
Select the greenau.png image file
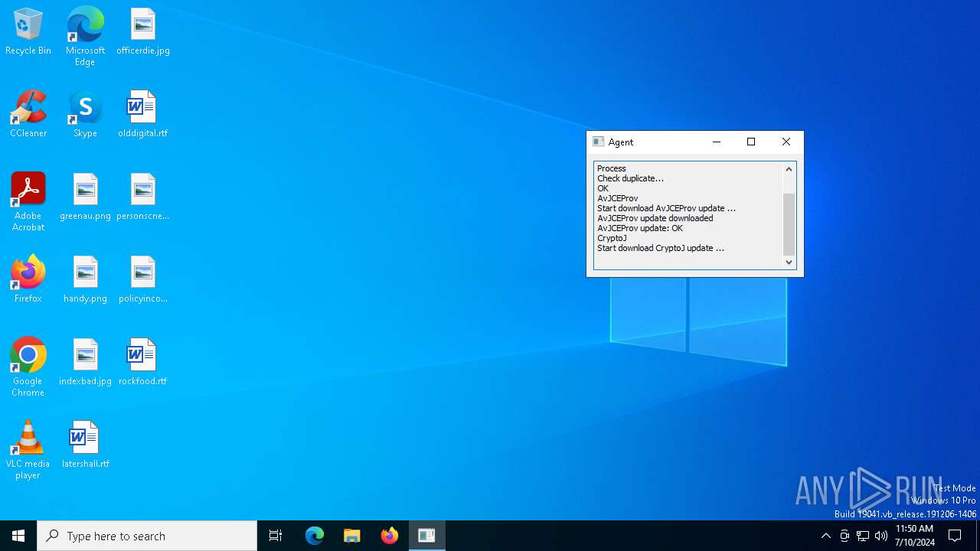point(85,197)
